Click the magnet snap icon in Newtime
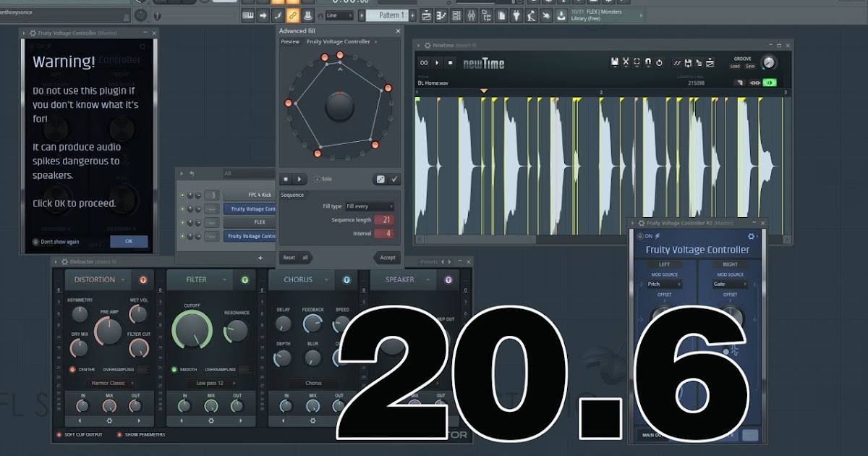Image resolution: width=868 pixels, height=456 pixels. [647, 63]
